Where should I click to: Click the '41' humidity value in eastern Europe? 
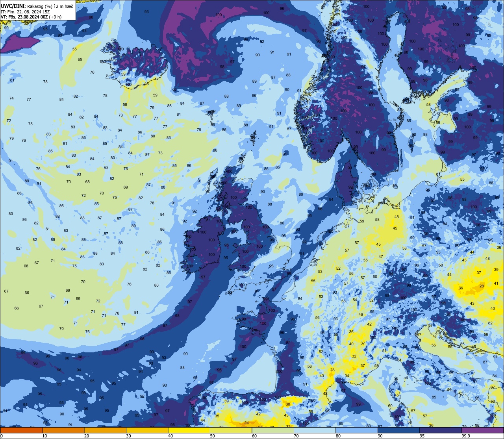pos(496,283)
